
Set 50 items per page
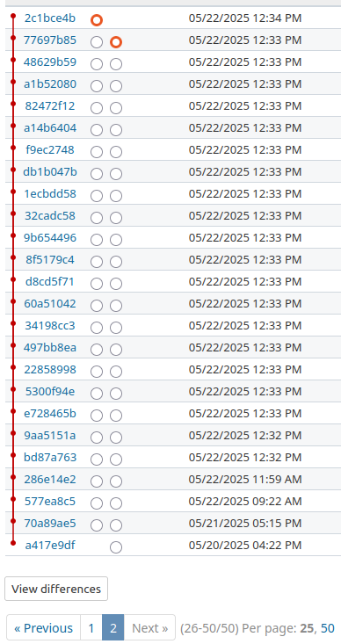coord(328,628)
